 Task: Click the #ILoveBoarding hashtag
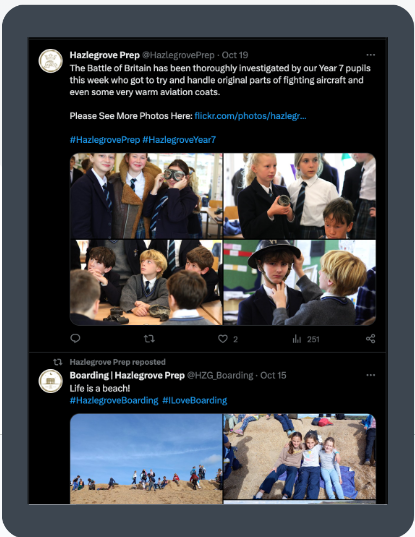tap(194, 400)
